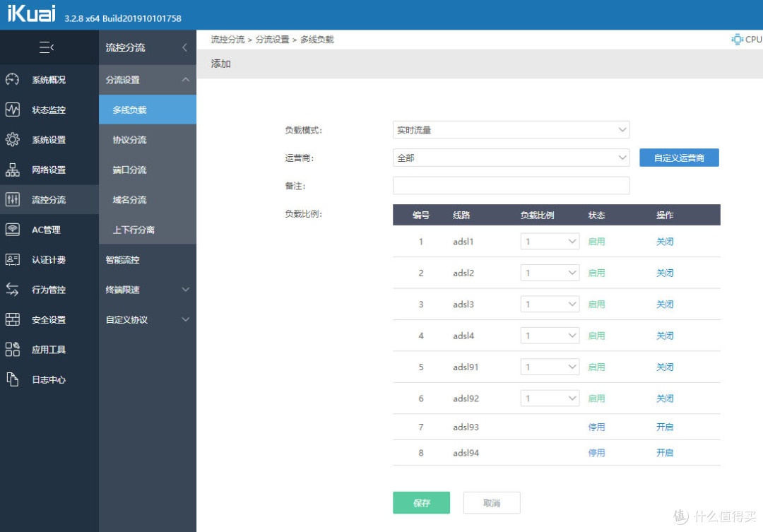The height and width of the screenshot is (532, 763).
Task: Open the 日志中心 log center icon
Action: coord(13,379)
